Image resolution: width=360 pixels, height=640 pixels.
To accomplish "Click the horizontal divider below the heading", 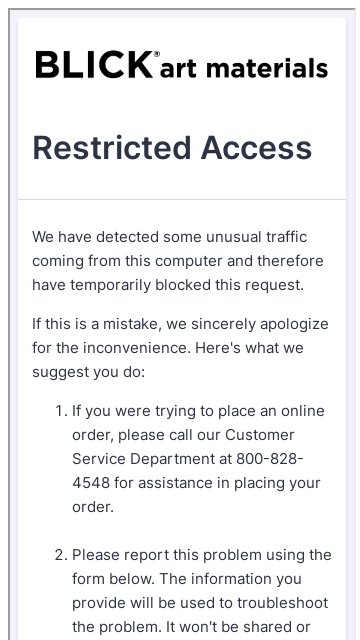I will tap(182, 200).
